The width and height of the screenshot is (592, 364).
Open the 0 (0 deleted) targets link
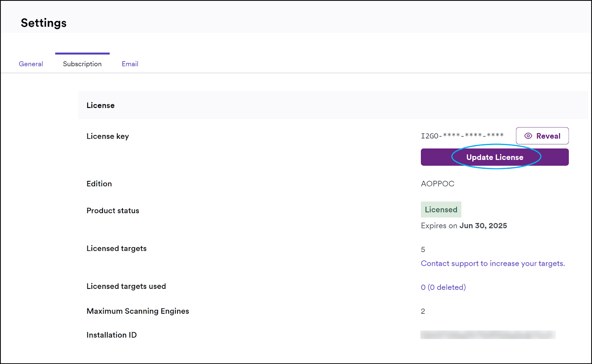[443, 287]
